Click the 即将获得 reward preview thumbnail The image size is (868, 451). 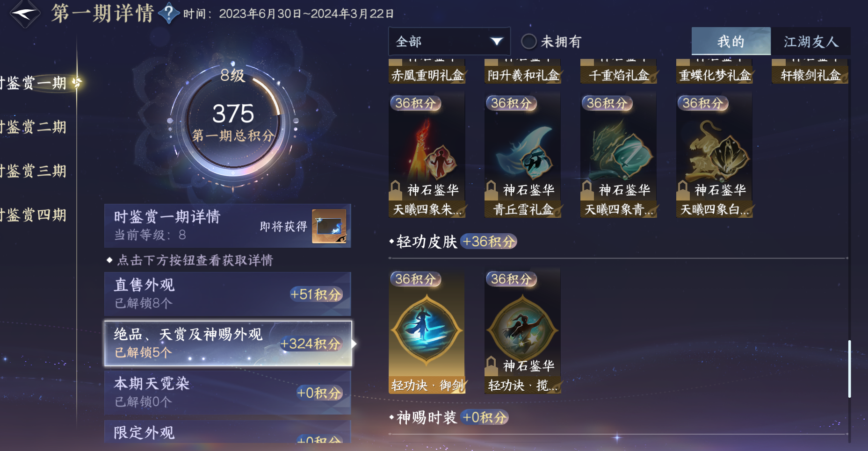click(329, 226)
